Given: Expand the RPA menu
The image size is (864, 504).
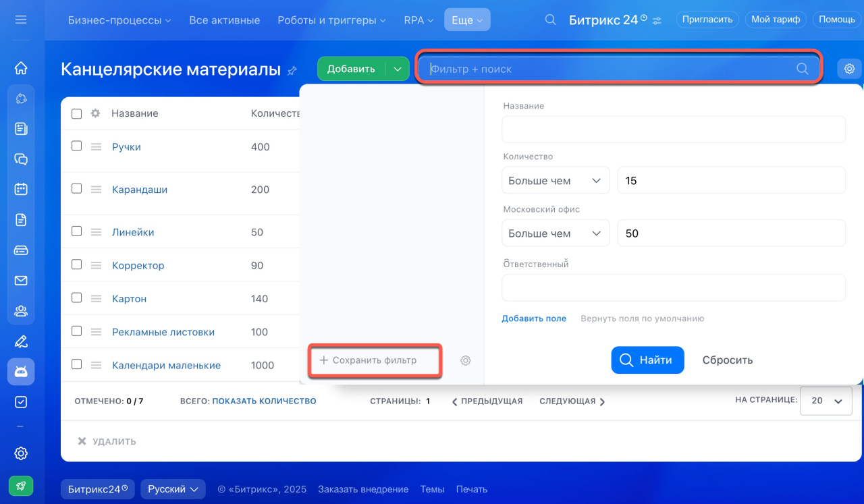Looking at the screenshot, I should click(x=418, y=20).
